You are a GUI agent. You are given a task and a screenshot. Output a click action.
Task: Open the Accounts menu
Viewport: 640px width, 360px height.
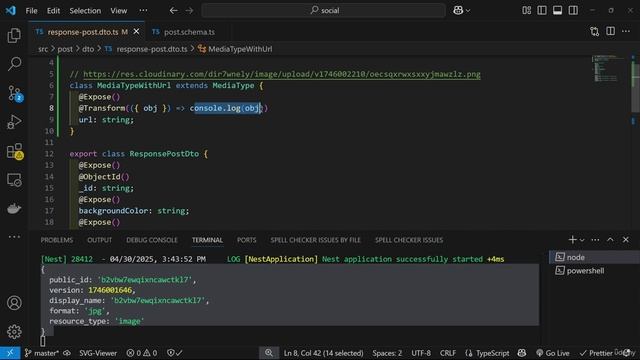(x=14, y=303)
